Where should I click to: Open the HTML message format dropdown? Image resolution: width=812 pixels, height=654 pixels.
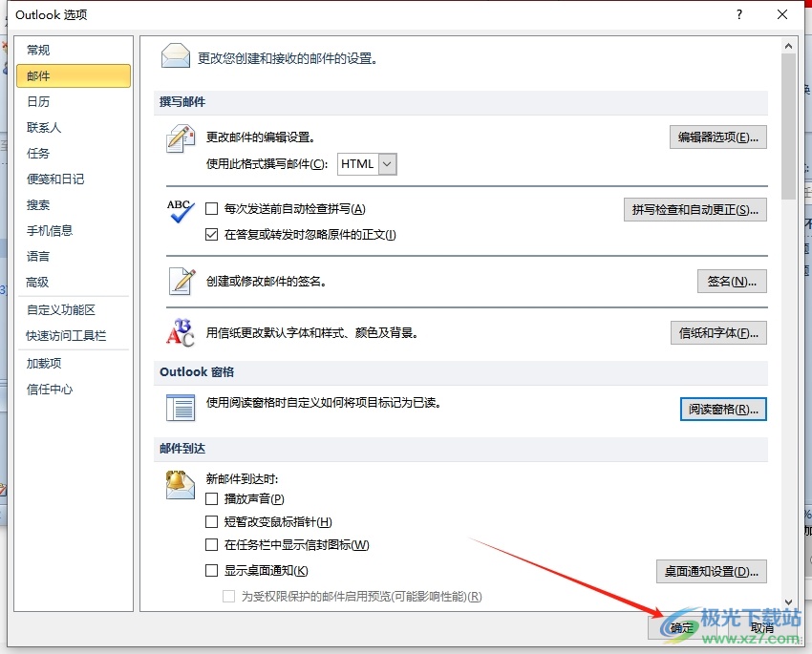pos(387,164)
